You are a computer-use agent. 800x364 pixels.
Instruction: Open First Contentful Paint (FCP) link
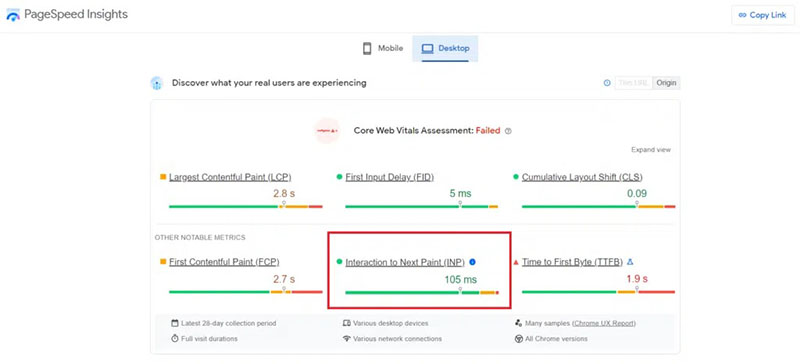(x=224, y=262)
